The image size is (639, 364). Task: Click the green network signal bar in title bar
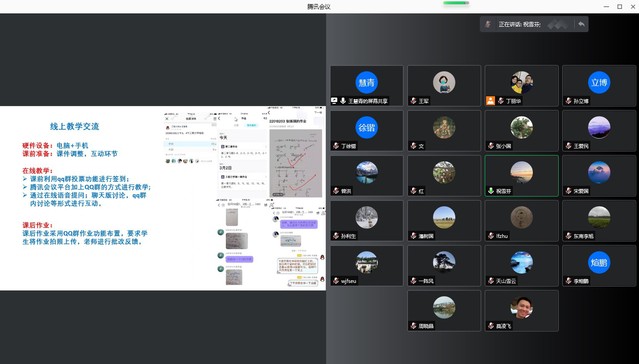[456, 3]
